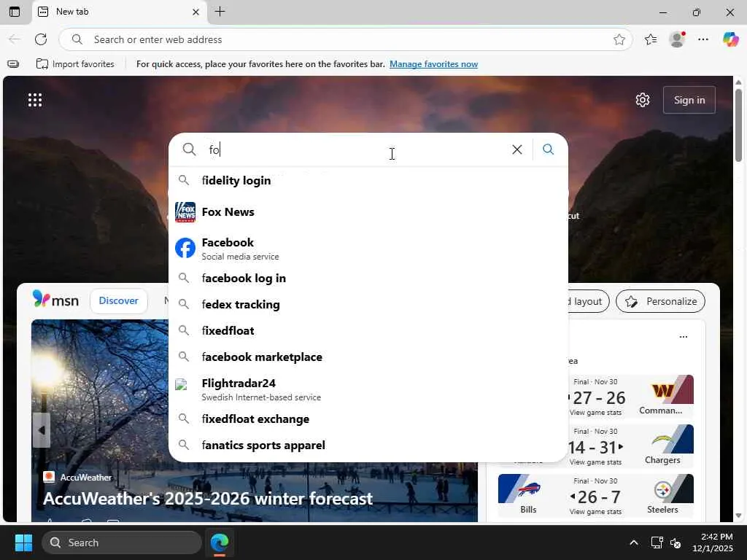Image resolution: width=747 pixels, height=560 pixels.
Task: Click the Import favorites button
Action: (75, 64)
